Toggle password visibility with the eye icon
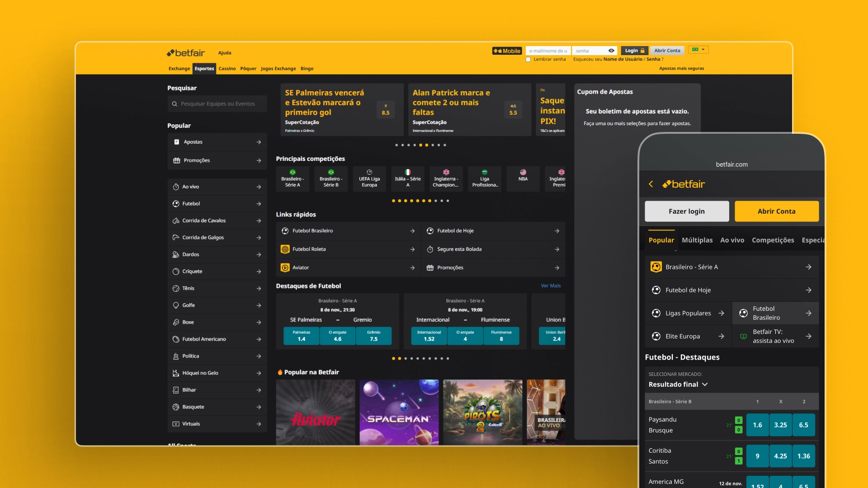868x488 pixels. (611, 51)
